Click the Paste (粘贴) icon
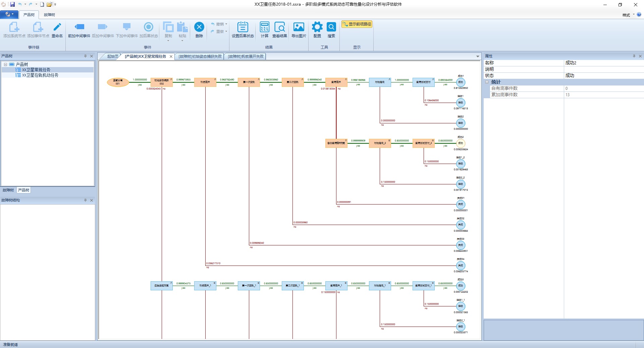This screenshot has width=644, height=348. click(182, 27)
